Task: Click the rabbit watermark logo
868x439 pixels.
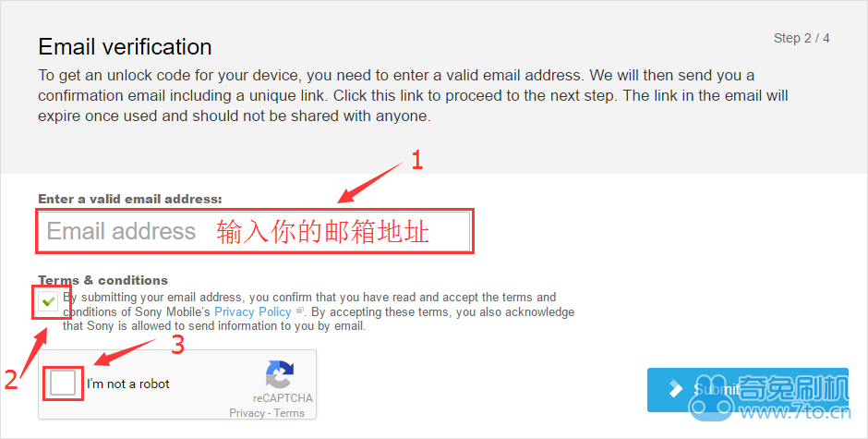Action: [x=712, y=399]
